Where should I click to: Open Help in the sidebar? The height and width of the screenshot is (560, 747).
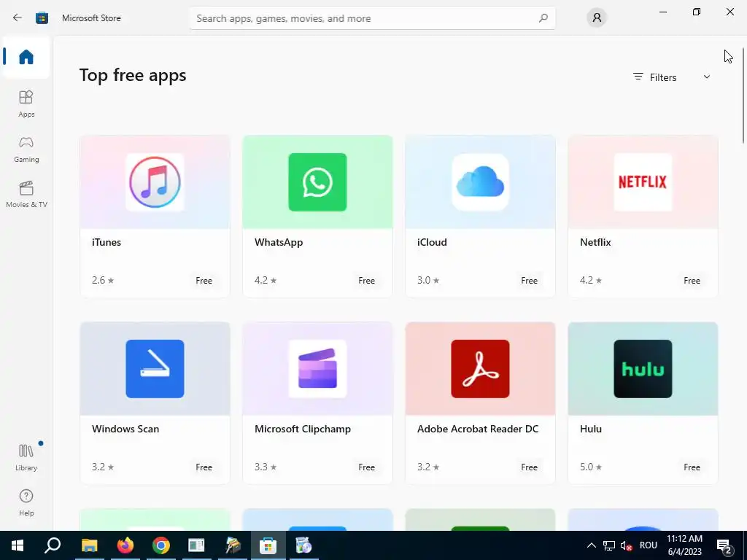click(x=26, y=503)
